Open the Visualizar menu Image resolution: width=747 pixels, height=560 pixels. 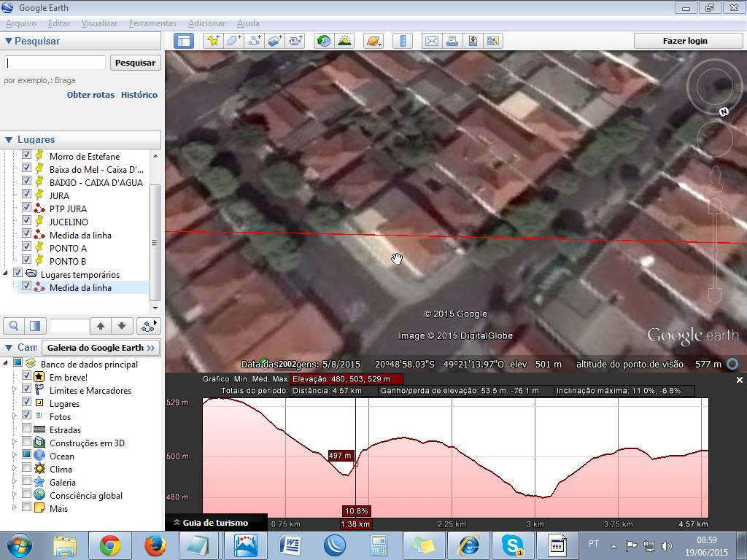point(99,23)
